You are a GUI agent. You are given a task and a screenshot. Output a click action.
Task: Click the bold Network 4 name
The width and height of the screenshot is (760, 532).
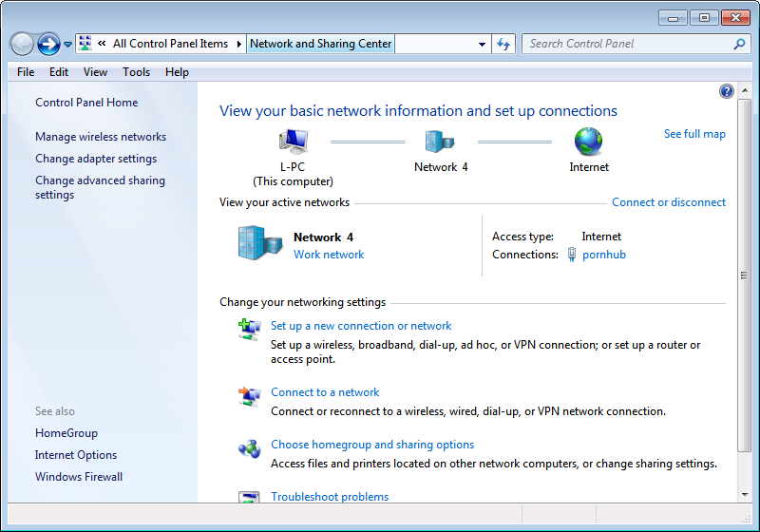tap(323, 237)
